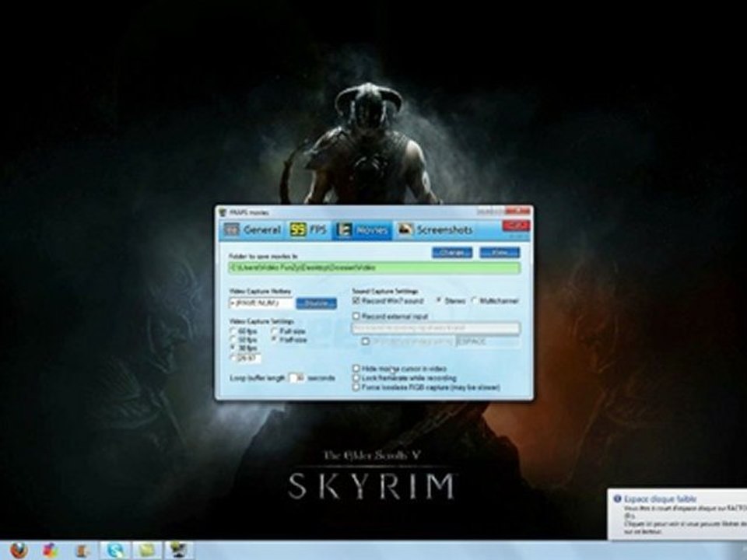The image size is (747, 560).
Task: Select the 30 fps radio button
Action: tap(233, 348)
